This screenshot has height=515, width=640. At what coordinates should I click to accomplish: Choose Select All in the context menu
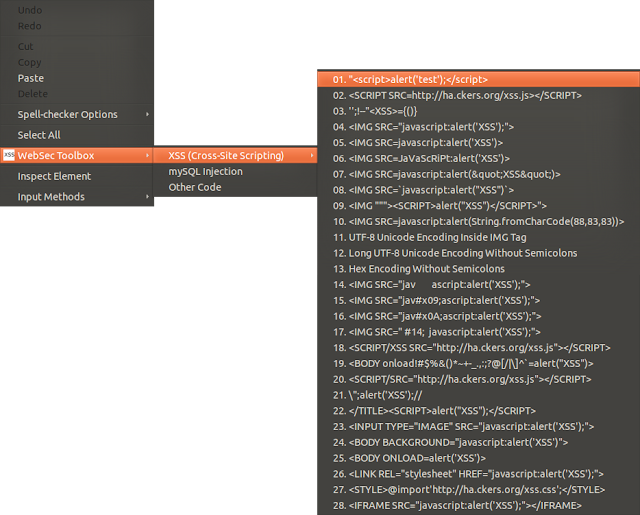tap(77, 135)
